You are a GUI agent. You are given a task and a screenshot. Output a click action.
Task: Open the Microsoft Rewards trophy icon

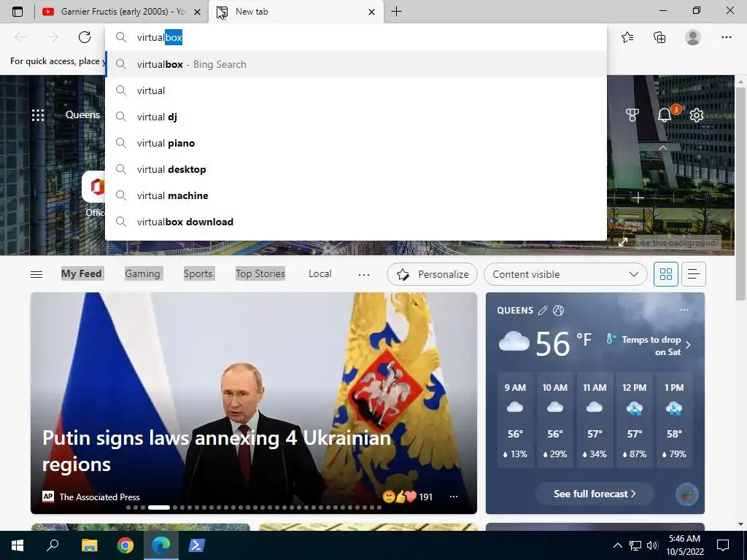click(x=632, y=114)
